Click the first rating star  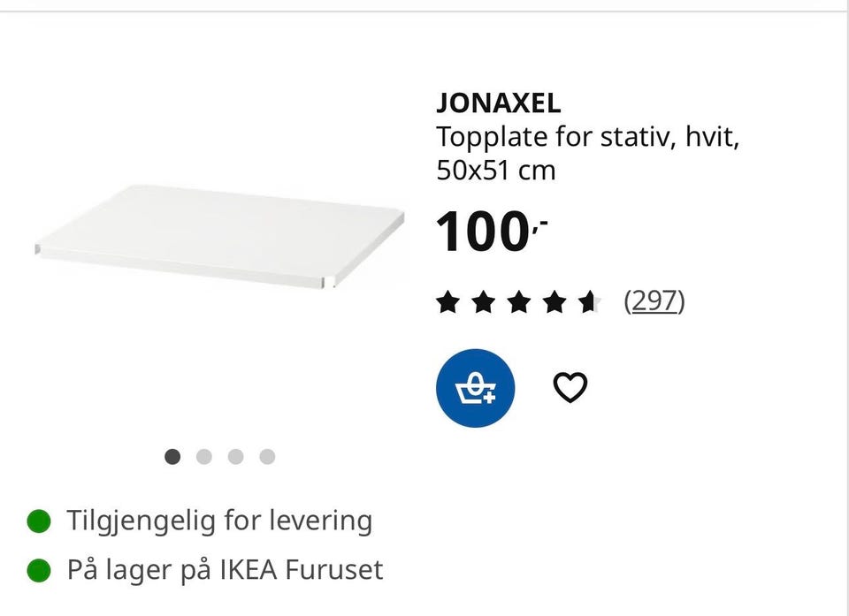click(x=448, y=303)
